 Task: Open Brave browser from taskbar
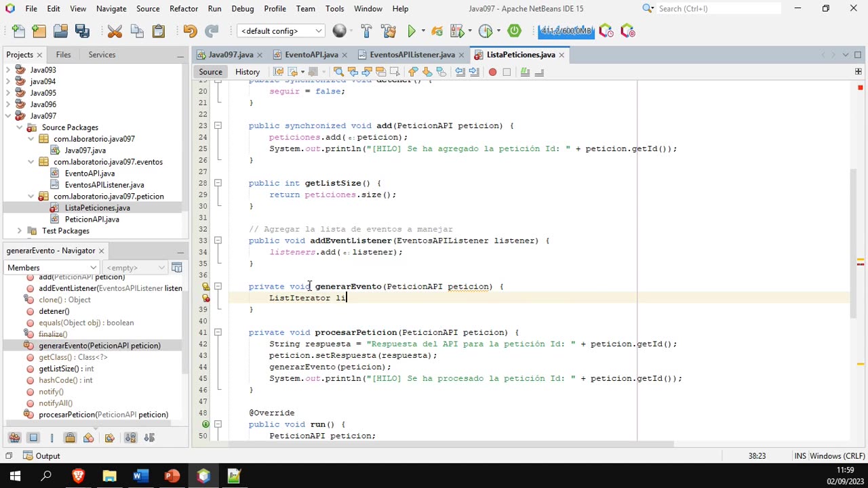click(78, 476)
